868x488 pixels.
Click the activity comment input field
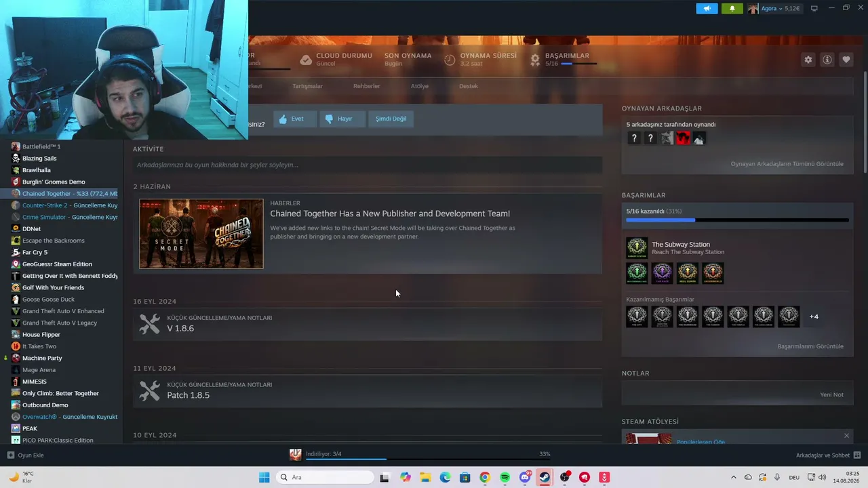click(368, 165)
